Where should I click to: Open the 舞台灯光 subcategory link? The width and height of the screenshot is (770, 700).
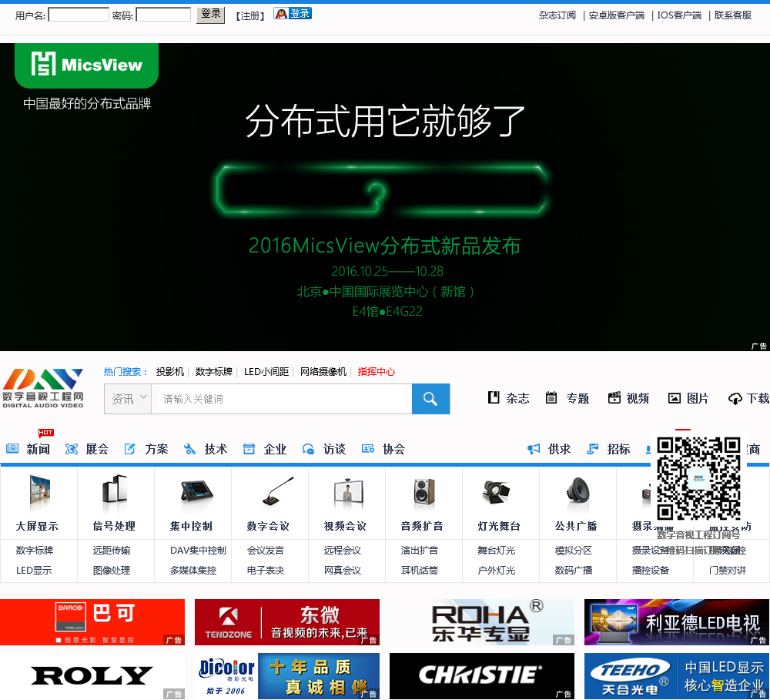497,550
